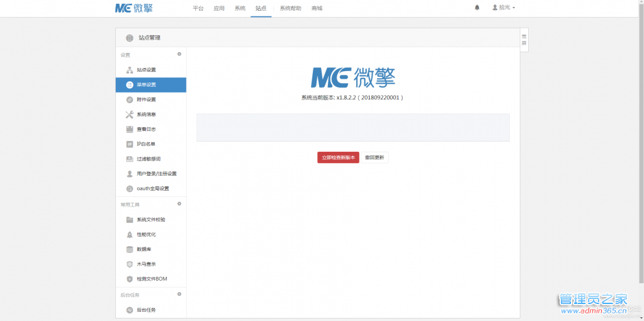644x321 pixels.
Task: Open the 拾光 user dropdown
Action: (x=504, y=8)
